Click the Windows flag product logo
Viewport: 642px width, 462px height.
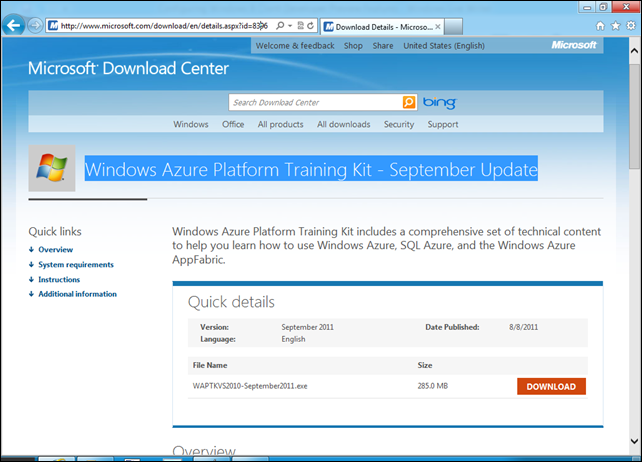[52, 168]
